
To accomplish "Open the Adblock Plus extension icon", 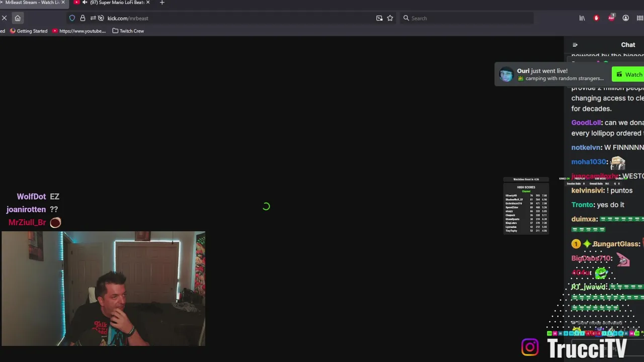I will coord(611,18).
